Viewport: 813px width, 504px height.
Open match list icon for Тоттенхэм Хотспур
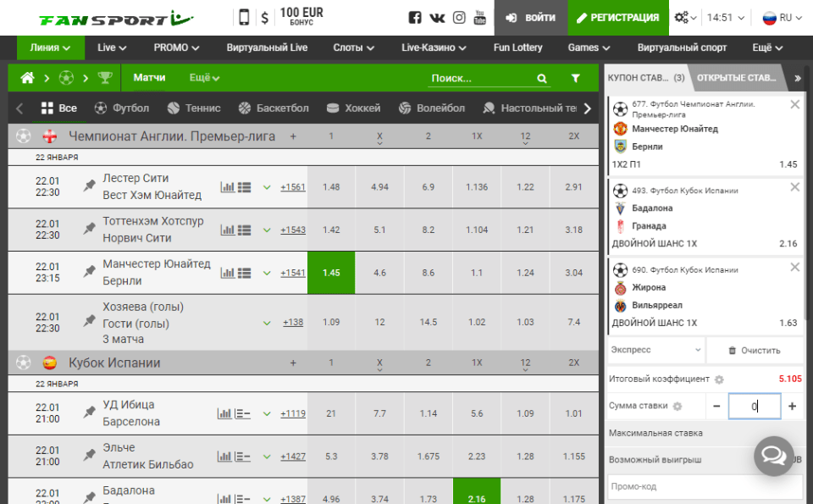click(x=244, y=230)
